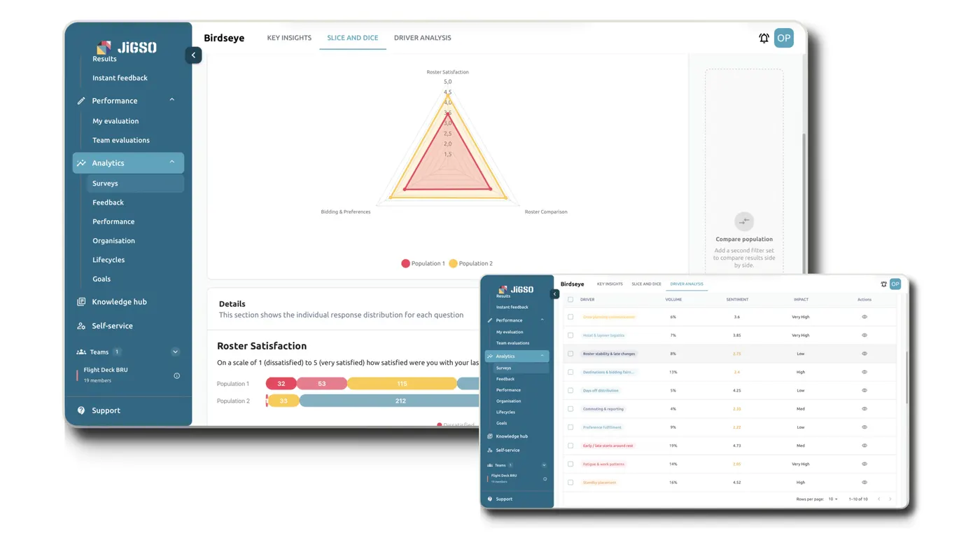Open Lifecycles in large window sidebar
This screenshot has height=552, width=980.
[x=108, y=260]
